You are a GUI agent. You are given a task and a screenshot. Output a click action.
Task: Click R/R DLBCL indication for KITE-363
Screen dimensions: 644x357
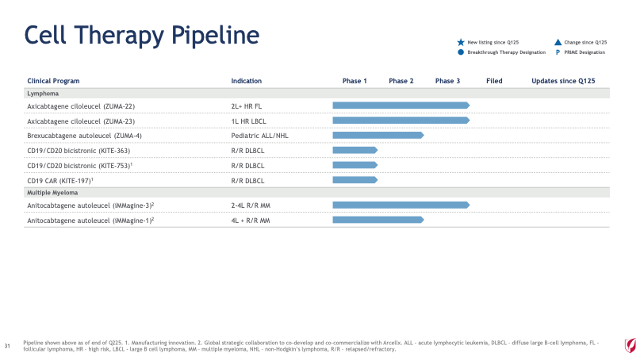coord(247,151)
